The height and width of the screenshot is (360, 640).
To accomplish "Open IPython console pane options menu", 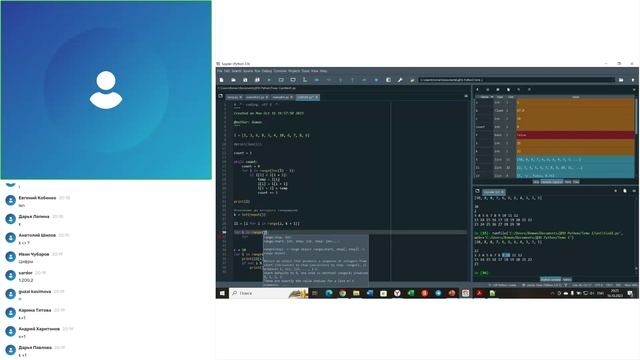I will 634,191.
